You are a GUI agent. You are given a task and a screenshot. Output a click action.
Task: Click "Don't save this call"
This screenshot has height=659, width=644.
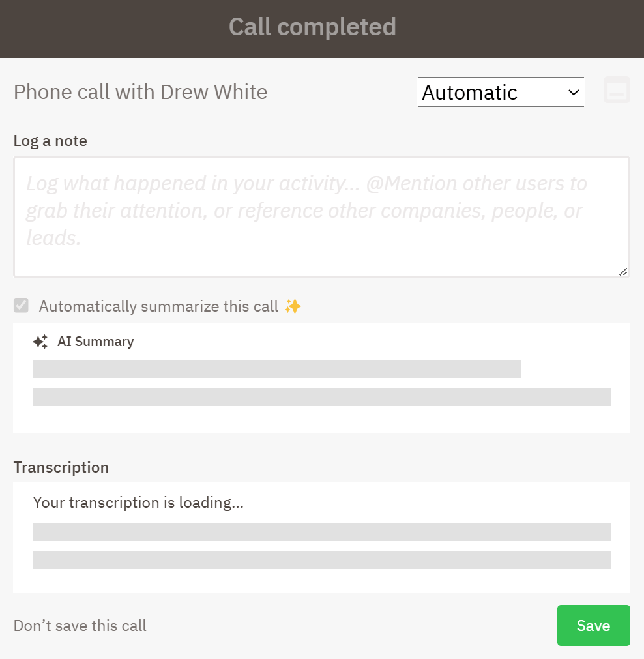80,625
